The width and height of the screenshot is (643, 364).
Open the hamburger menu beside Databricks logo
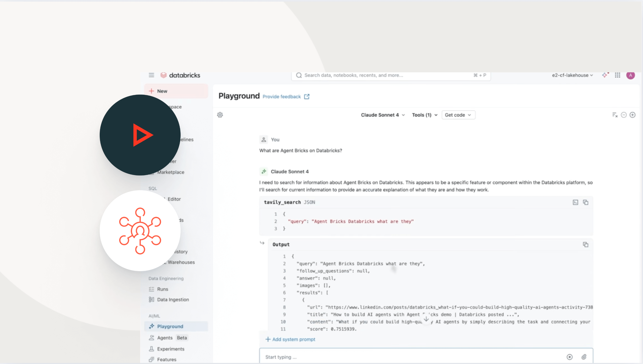point(151,75)
